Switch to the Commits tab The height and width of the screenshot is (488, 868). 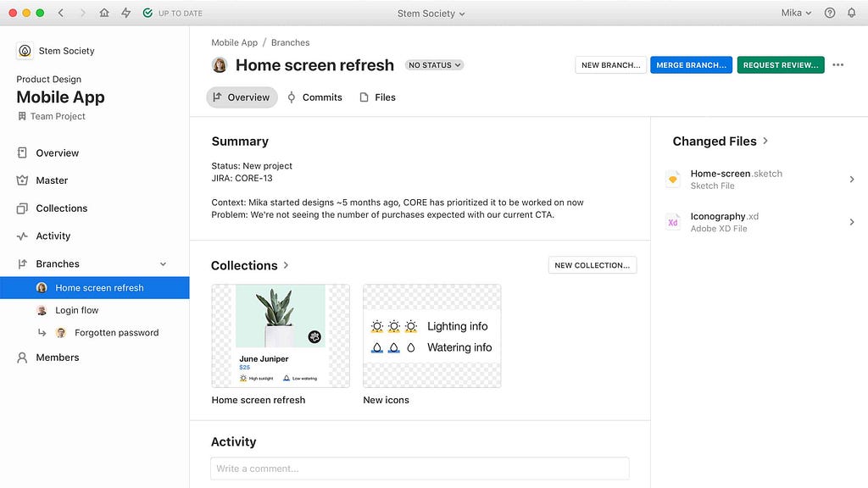(314, 97)
